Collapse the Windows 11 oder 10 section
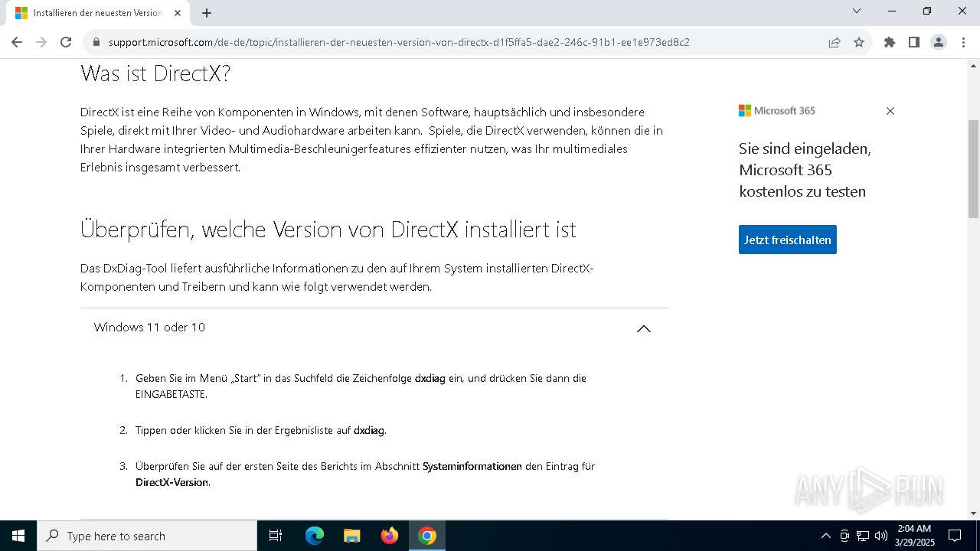Image resolution: width=980 pixels, height=551 pixels. (374, 328)
